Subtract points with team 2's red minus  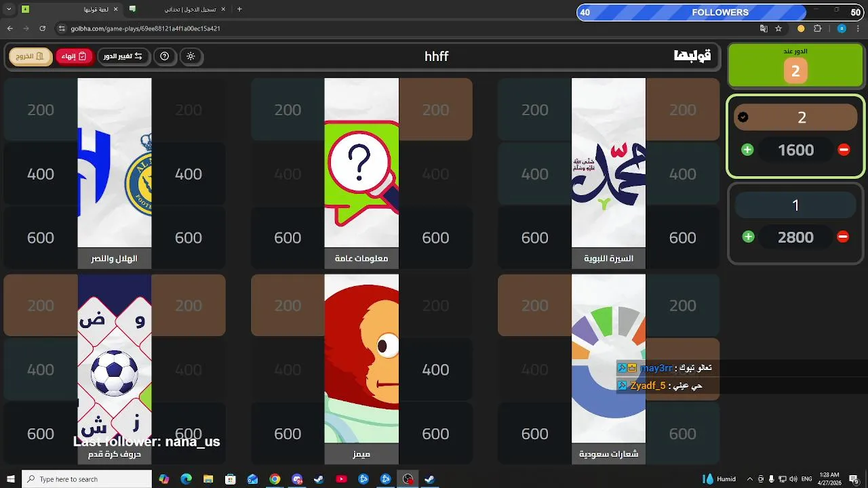tap(844, 150)
